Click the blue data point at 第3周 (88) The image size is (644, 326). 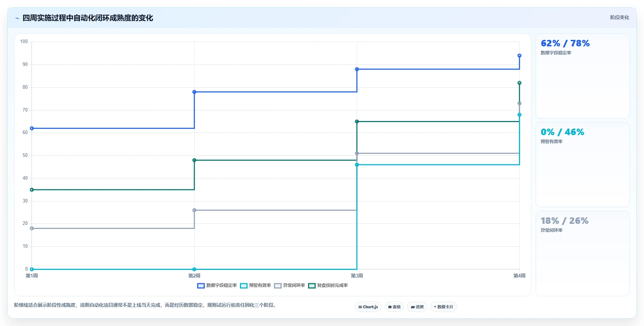357,69
